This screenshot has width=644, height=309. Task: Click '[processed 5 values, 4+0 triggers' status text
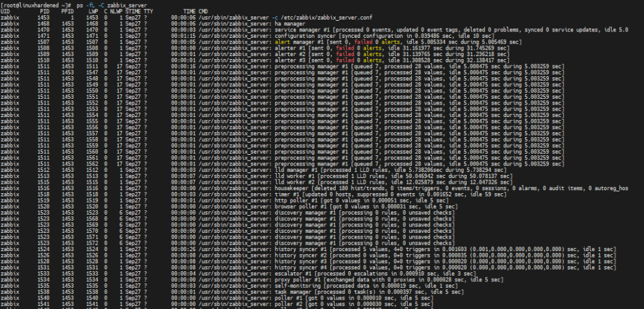click(x=379, y=249)
